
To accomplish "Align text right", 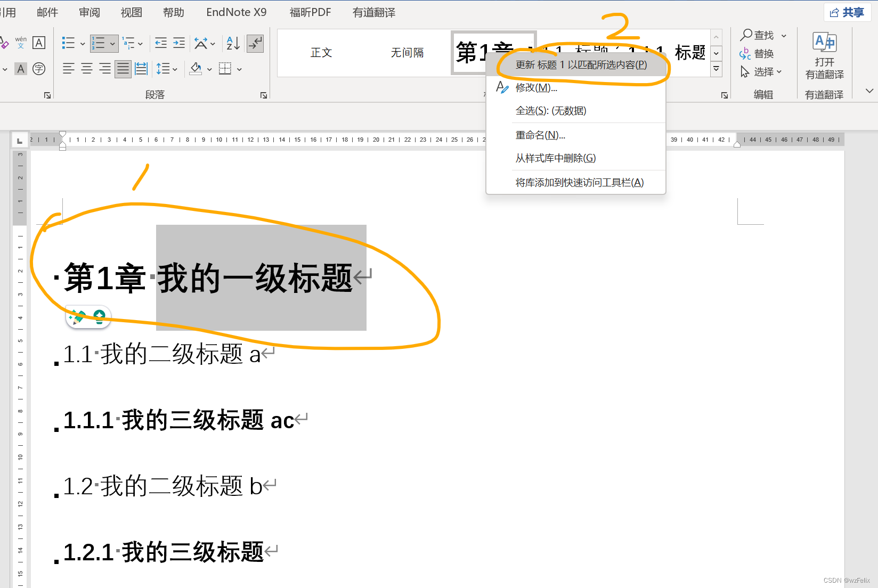I will [x=105, y=69].
